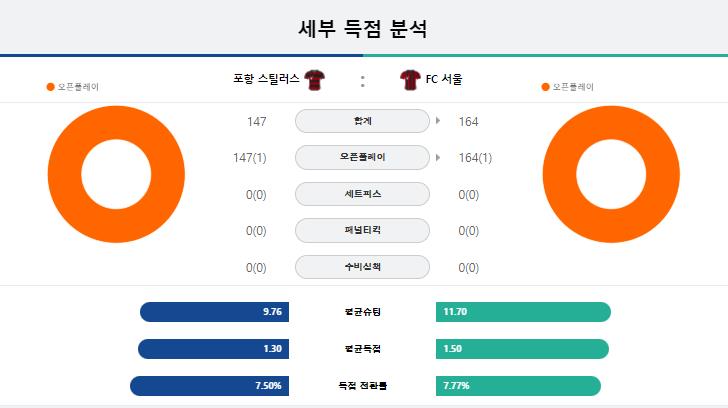Click the green 1.50 average goals bar
This screenshot has height=408, width=728.
tap(522, 349)
